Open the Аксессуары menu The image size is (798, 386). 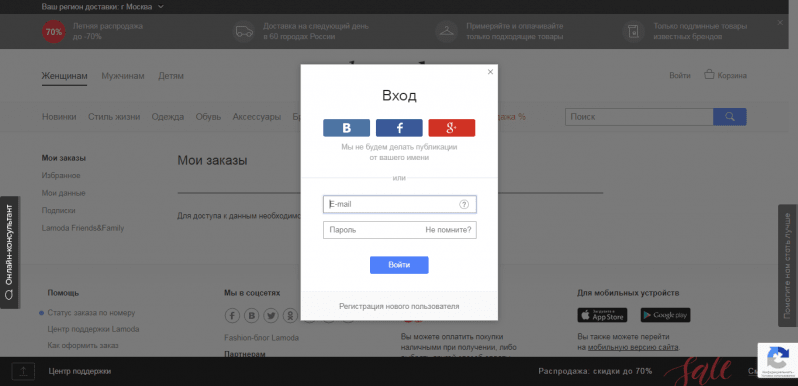[256, 117]
